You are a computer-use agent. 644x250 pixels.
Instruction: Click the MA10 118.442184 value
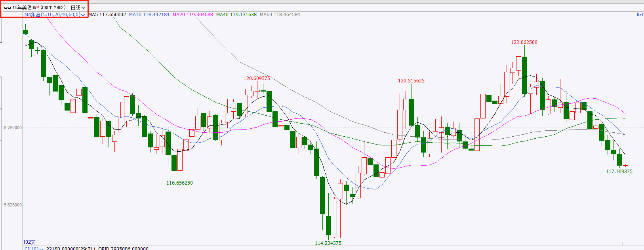149,15
